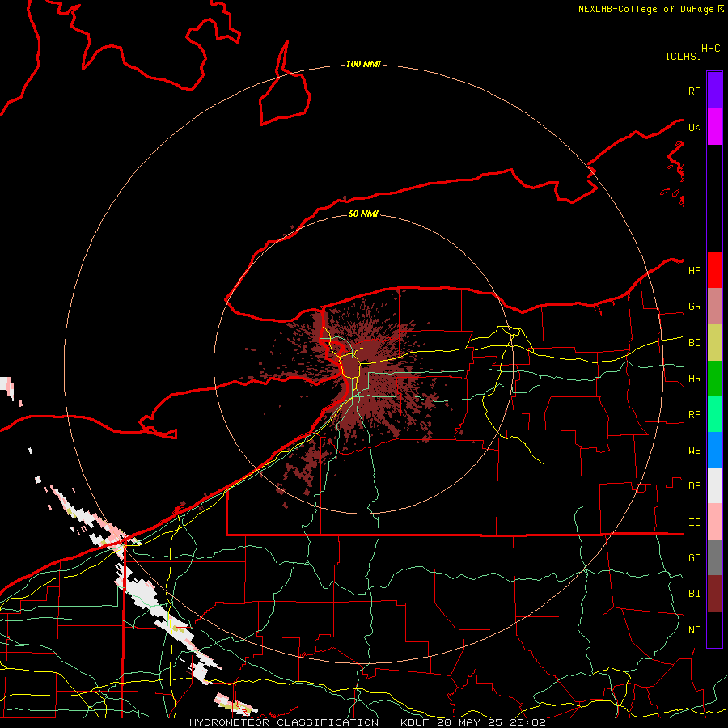The height and width of the screenshot is (728, 728).
Task: Click the magenta UK legend color
Action: (714, 127)
